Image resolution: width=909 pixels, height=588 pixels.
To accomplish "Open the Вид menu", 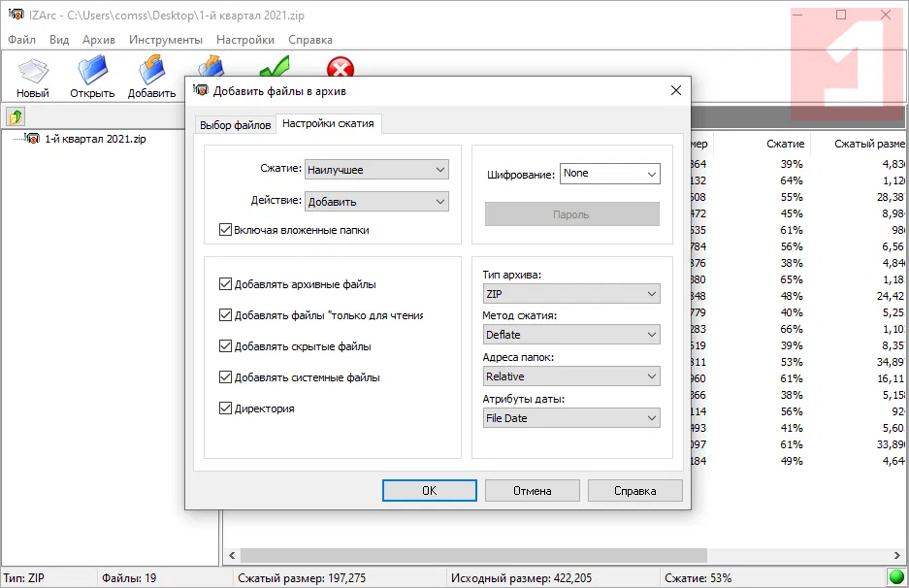I will pos(59,40).
